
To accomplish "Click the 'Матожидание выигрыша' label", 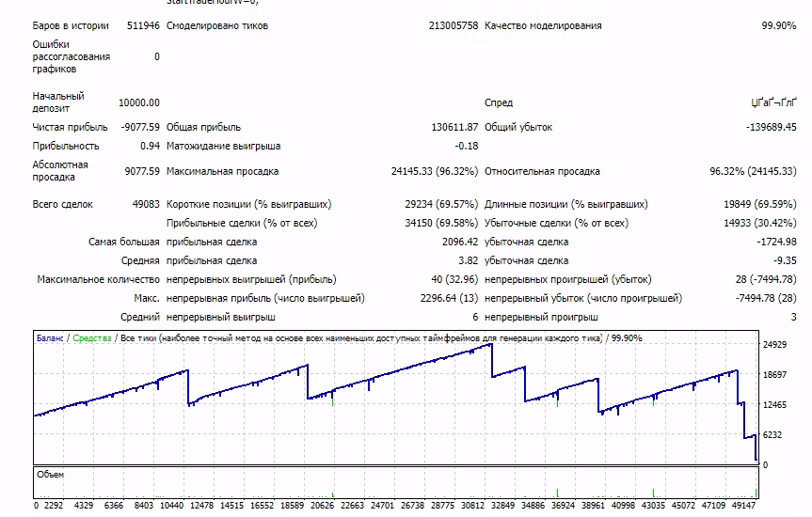I will (223, 146).
